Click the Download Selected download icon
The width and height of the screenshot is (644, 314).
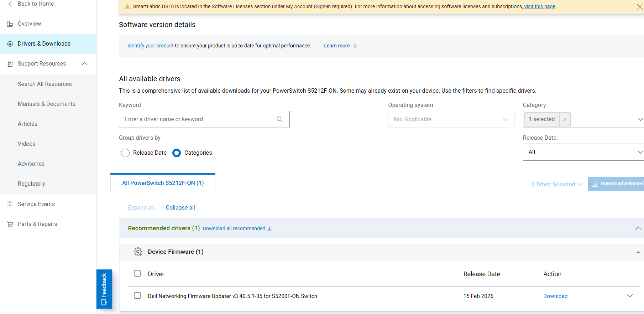point(595,184)
